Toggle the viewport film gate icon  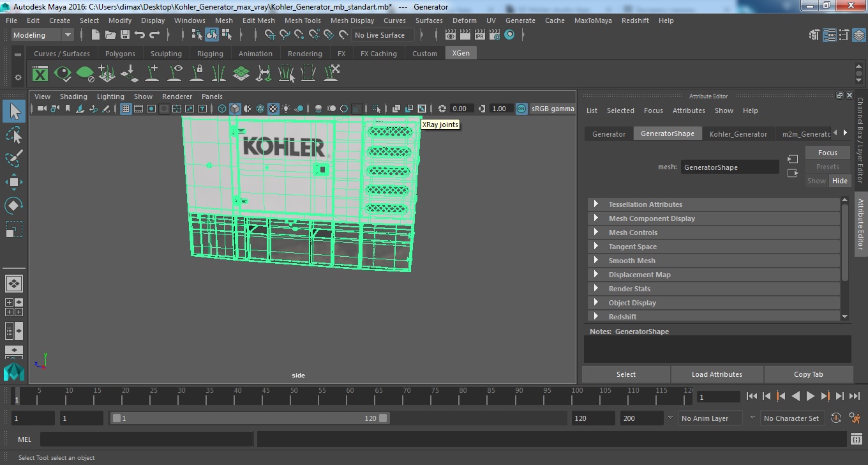click(138, 109)
